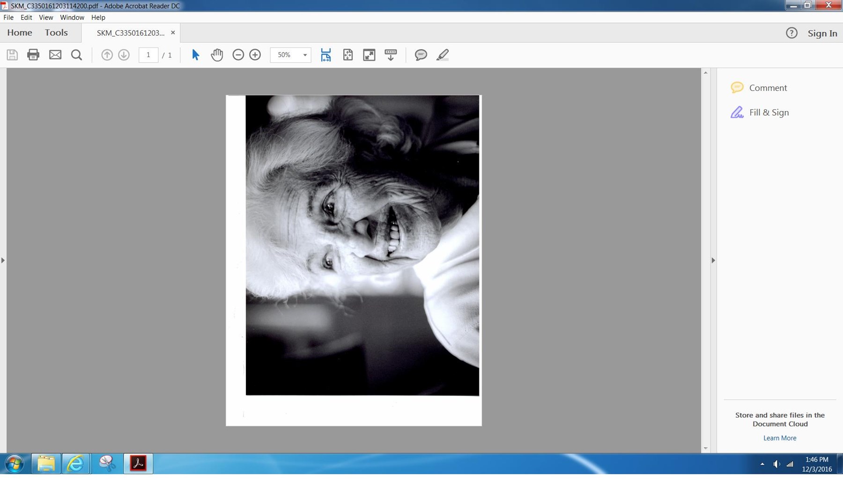
Task: Click the Zoom In plus button
Action: [x=255, y=55]
